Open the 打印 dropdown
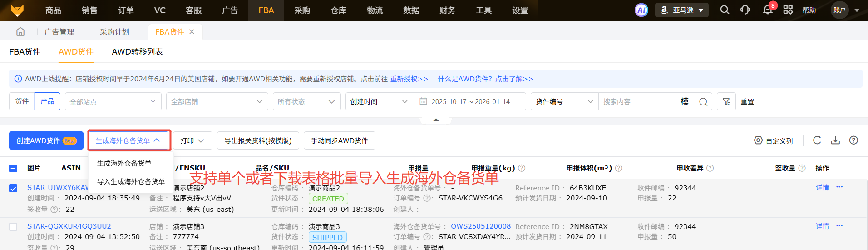The height and width of the screenshot is (250, 868). pos(192,140)
